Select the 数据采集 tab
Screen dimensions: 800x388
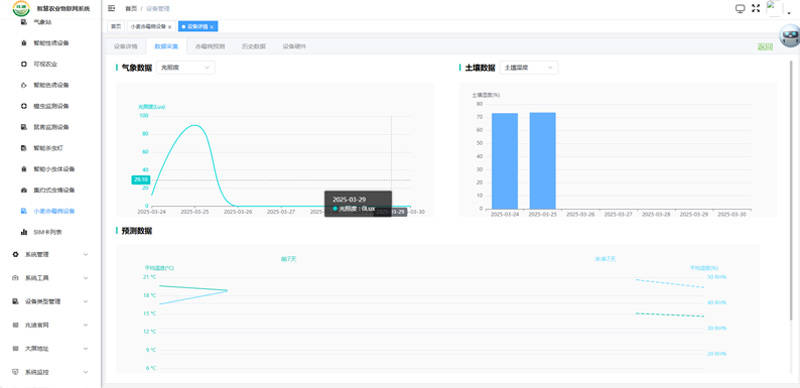click(x=166, y=46)
